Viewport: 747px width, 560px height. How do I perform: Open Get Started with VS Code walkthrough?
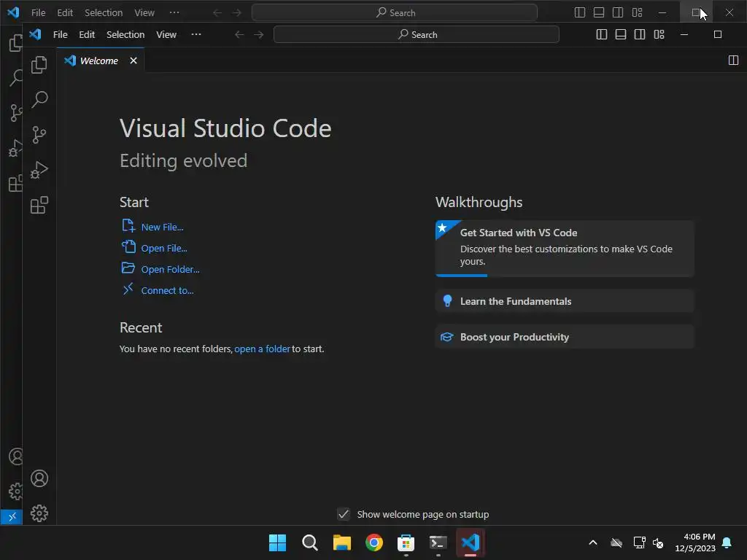(565, 248)
